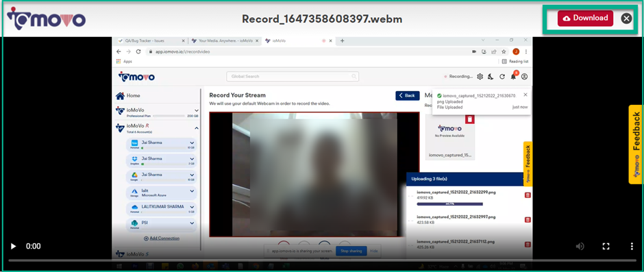
Task: In the recording, collapse the ioMoVo R accounts section
Action: click(197, 128)
